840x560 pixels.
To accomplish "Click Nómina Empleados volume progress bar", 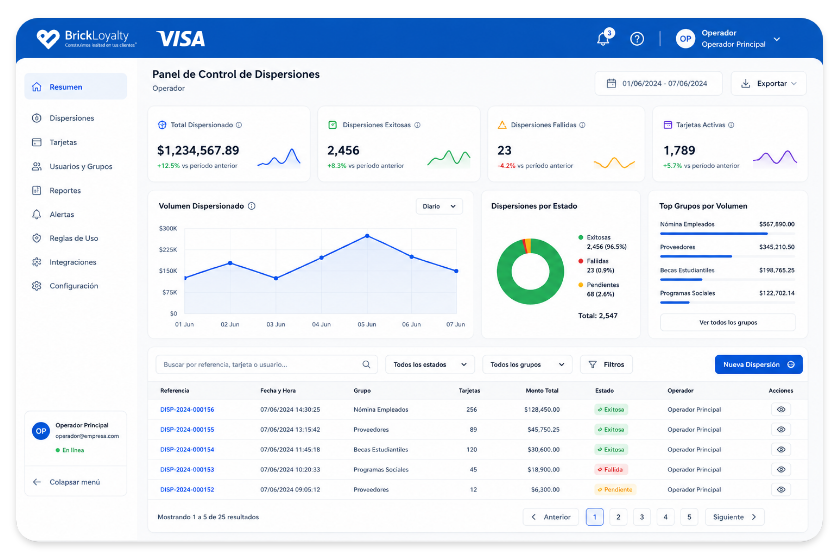I will (x=727, y=234).
